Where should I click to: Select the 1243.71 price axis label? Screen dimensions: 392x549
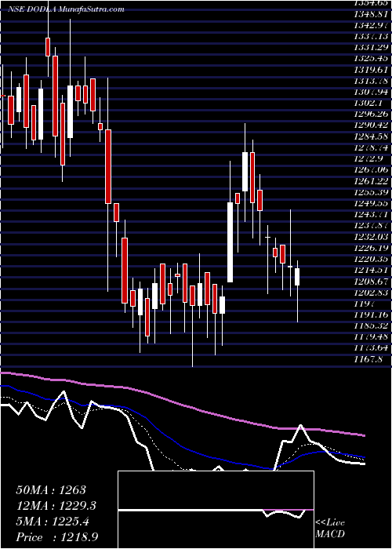coord(372,215)
